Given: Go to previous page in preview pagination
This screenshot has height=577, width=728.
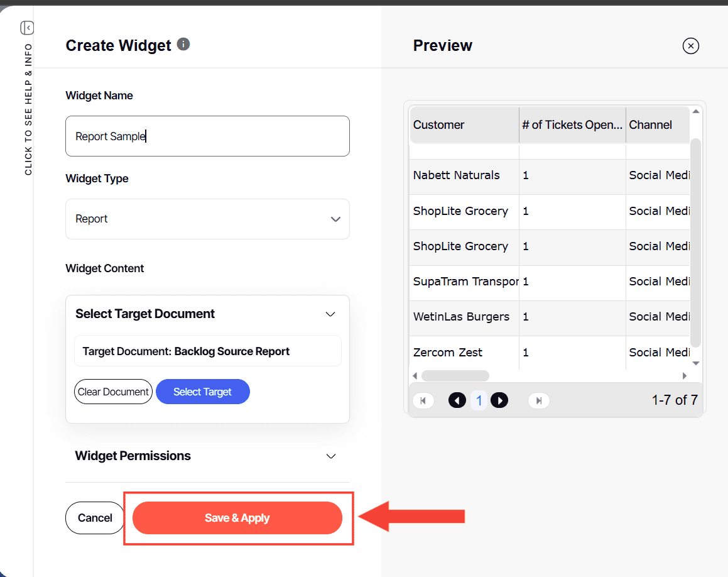Looking at the screenshot, I should (457, 400).
